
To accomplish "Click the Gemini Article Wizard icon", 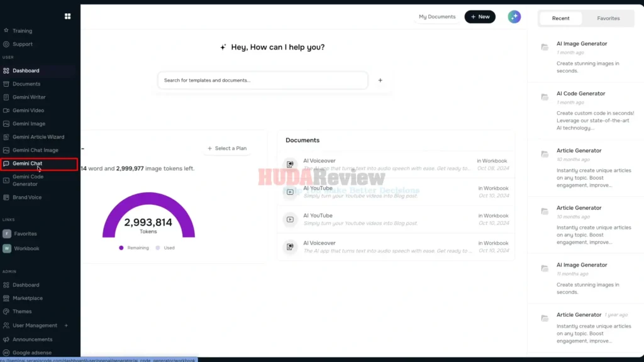I will tap(6, 137).
